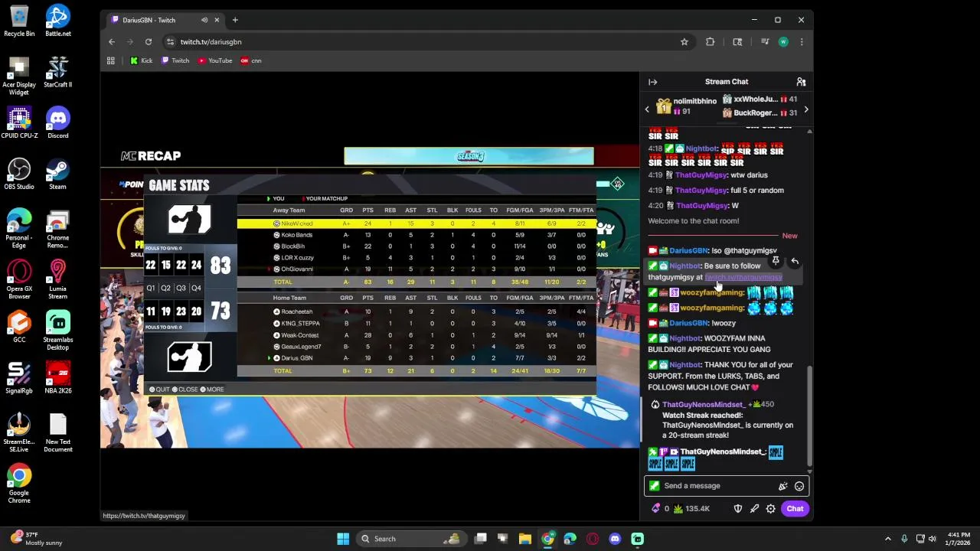
Task: Open the Twitch bookmark
Action: [x=175, y=60]
